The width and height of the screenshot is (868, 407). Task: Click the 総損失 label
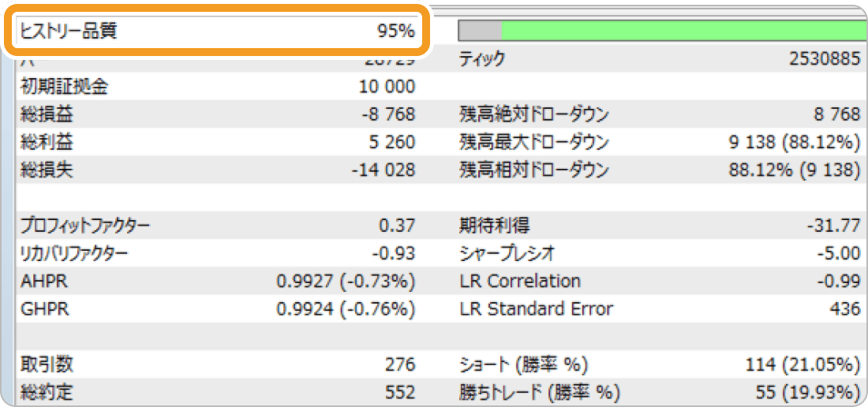point(47,170)
